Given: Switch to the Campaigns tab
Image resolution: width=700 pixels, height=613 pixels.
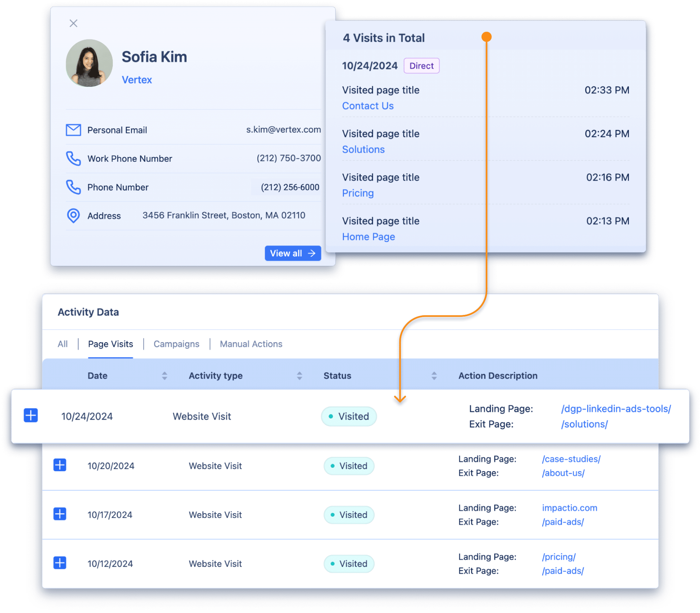Looking at the screenshot, I should 176,344.
